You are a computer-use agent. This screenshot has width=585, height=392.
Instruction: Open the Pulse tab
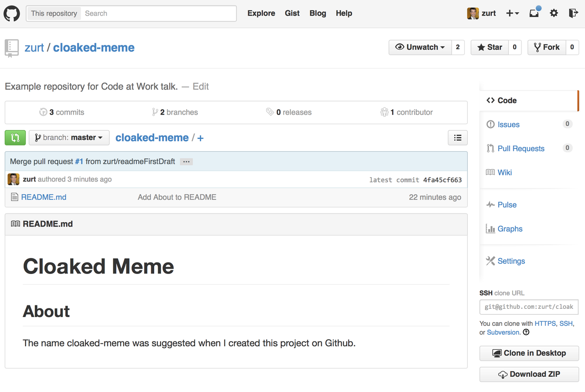507,205
